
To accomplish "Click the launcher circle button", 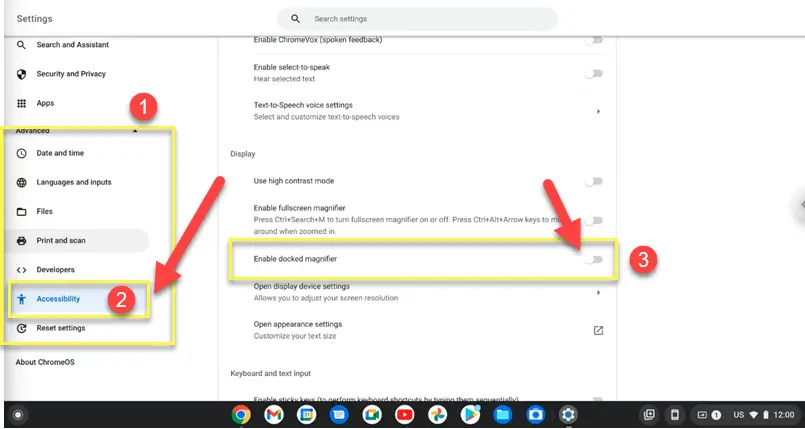I will point(18,415).
